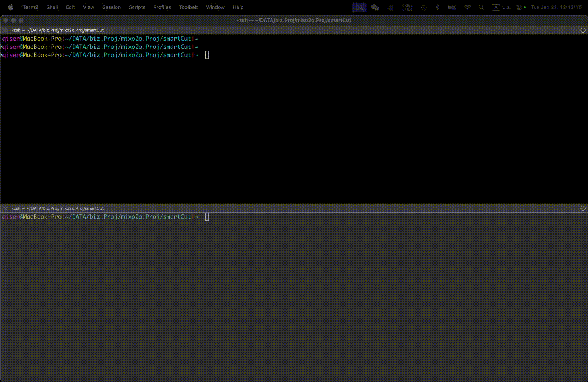This screenshot has height=382, width=588.
Task: Close the top -zsh tab
Action: click(x=5, y=30)
